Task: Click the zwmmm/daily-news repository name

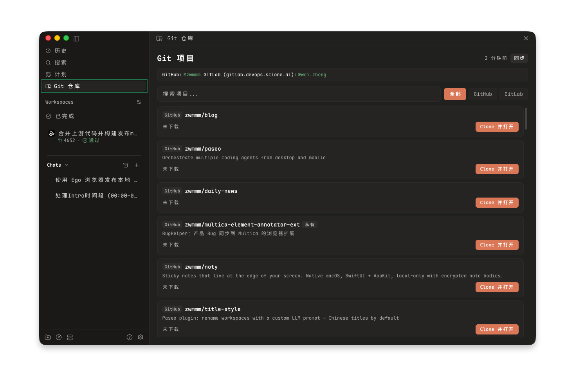Action: point(211,191)
